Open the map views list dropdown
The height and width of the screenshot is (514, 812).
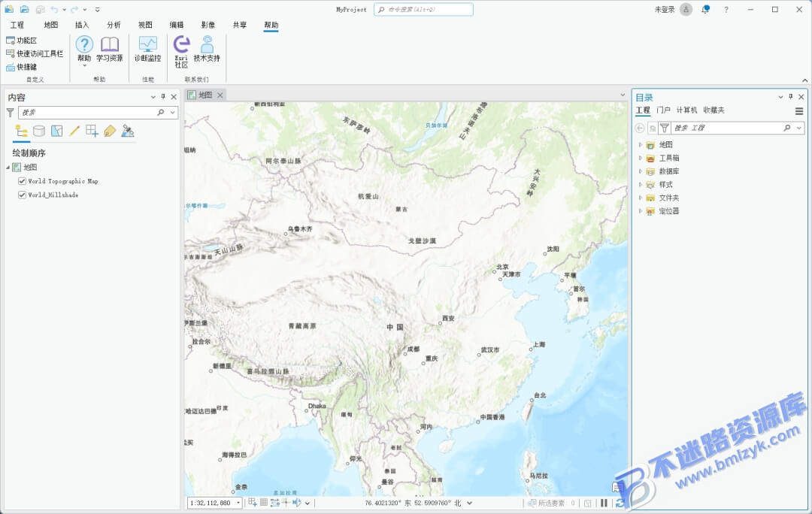pyautogui.click(x=623, y=95)
